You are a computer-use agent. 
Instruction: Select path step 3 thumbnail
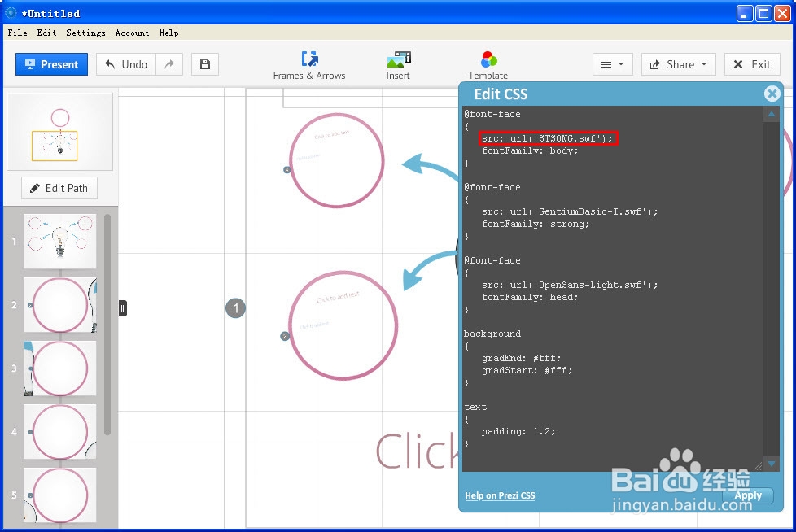tap(60, 368)
